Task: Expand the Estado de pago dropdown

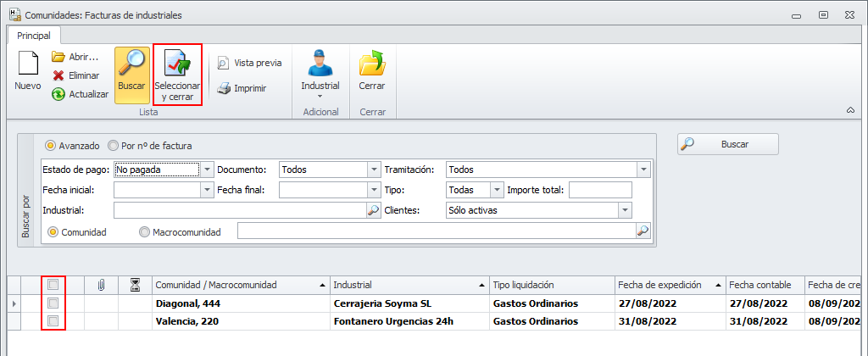Action: coord(208,170)
